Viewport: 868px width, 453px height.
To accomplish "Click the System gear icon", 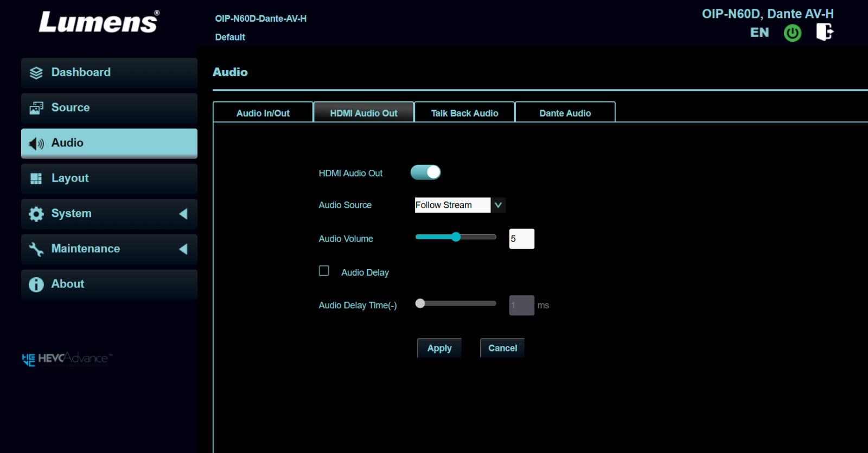I will 36,214.
